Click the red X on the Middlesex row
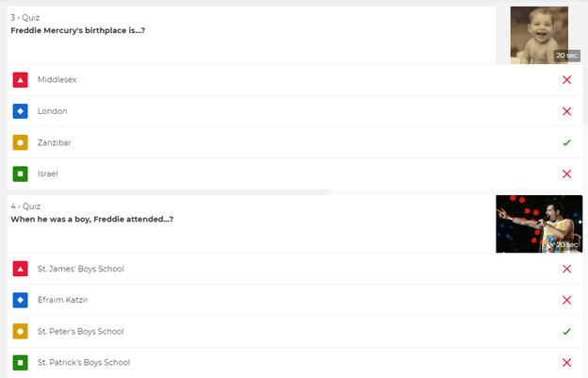The image size is (588, 378). pos(566,80)
